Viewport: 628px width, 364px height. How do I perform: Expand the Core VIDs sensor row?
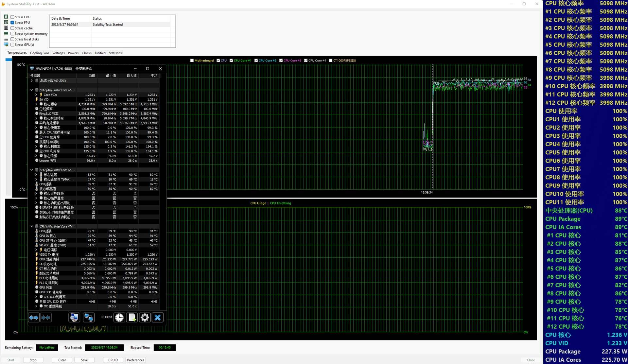[x=36, y=95]
